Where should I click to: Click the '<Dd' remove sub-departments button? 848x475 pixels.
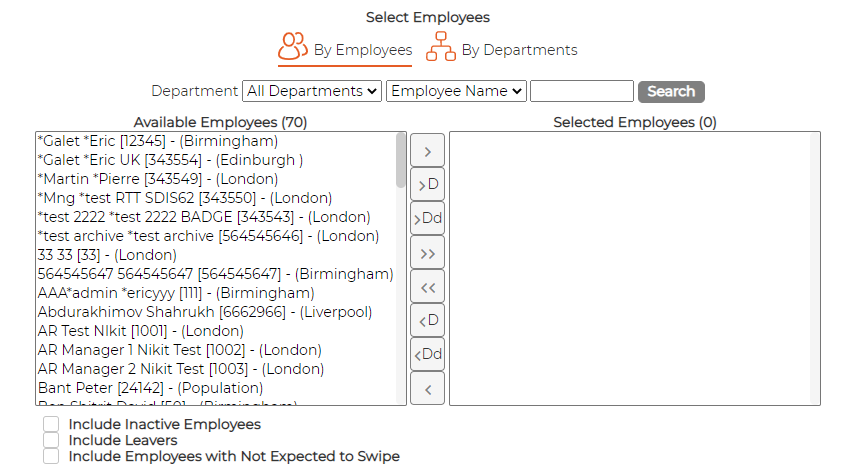coord(427,355)
